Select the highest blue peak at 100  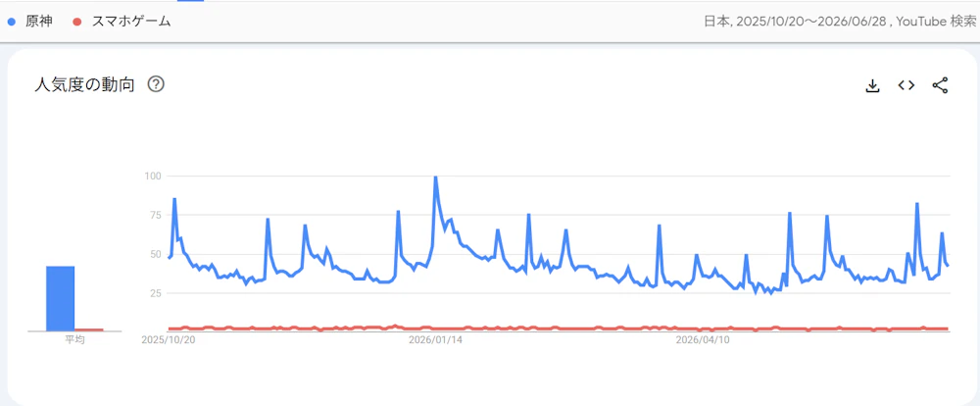click(x=435, y=178)
